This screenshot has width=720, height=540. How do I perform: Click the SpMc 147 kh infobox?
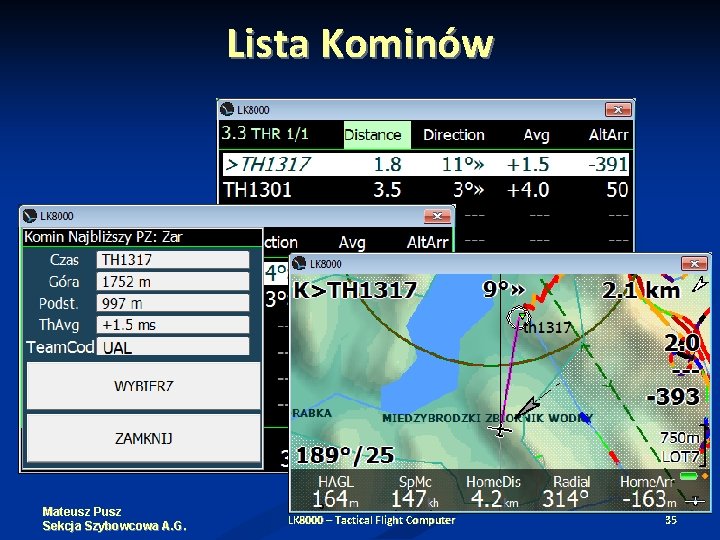tap(415, 492)
